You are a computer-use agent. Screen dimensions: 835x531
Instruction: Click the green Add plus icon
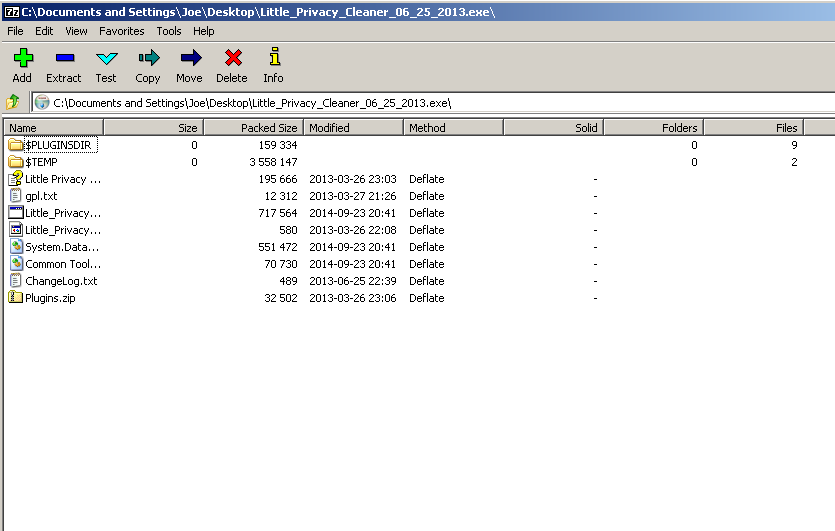(23, 58)
